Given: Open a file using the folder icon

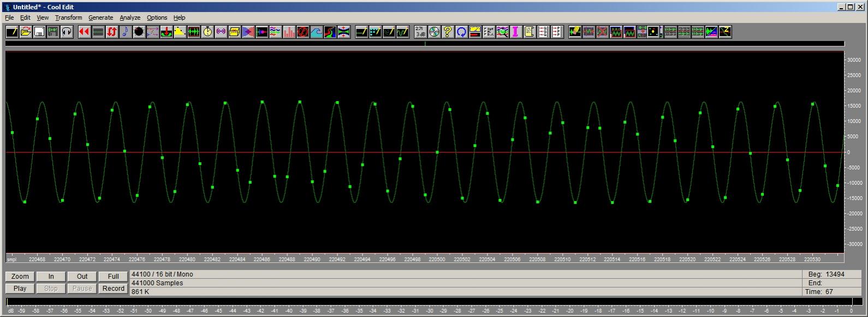Looking at the screenshot, I should coord(26,32).
